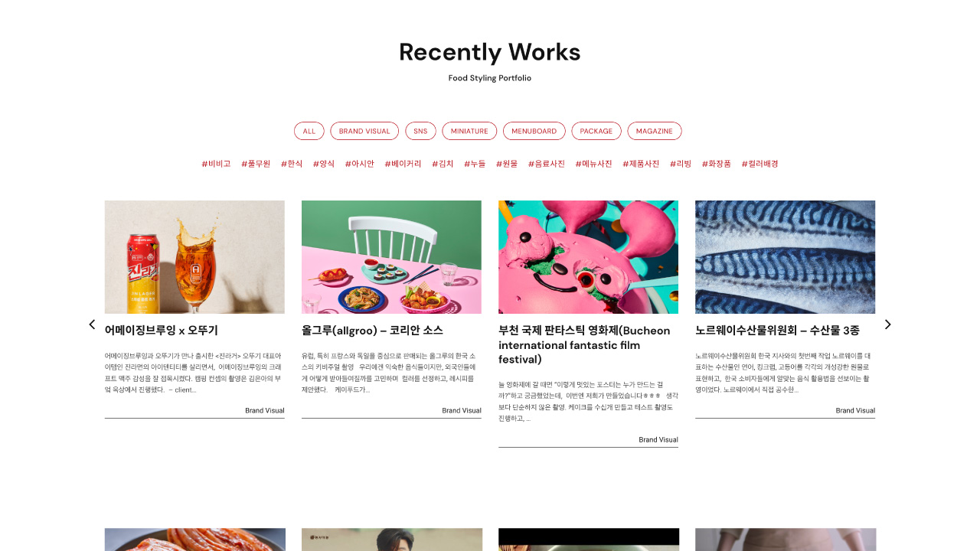This screenshot has height=551, width=980.
Task: Select the SNS filter pill
Action: tap(420, 131)
